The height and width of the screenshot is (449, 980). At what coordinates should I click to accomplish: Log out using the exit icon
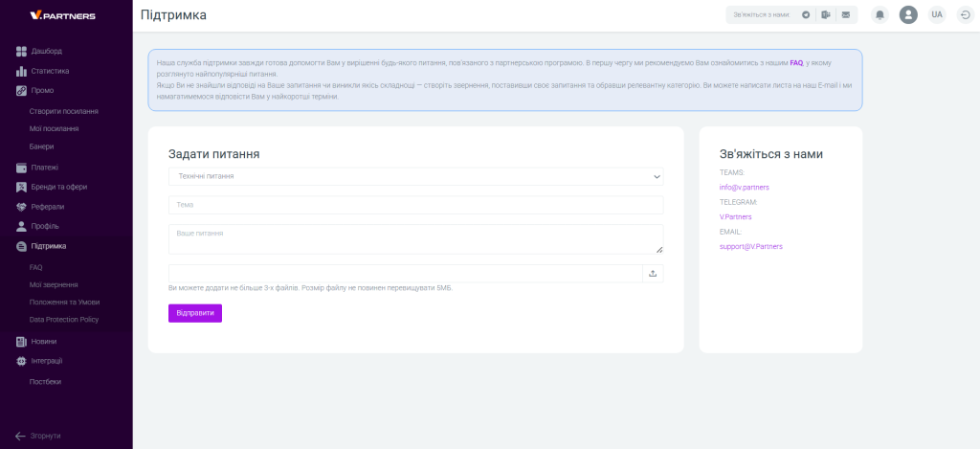point(964,15)
